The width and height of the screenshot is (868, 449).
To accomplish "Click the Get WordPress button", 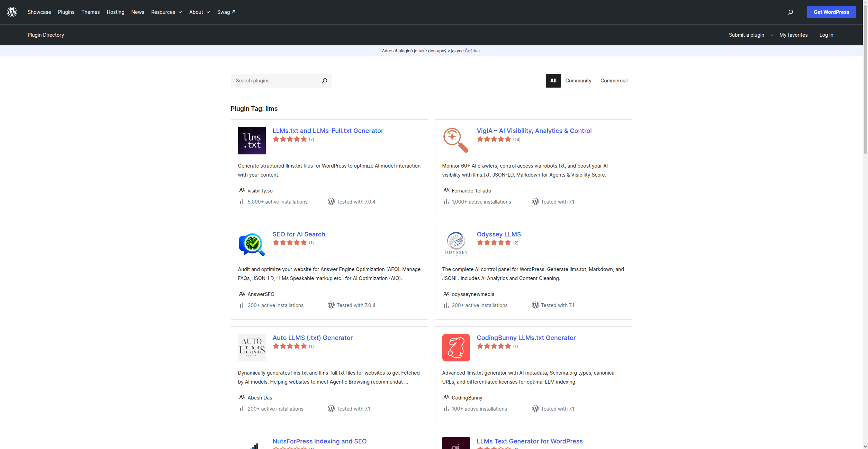I will (831, 12).
